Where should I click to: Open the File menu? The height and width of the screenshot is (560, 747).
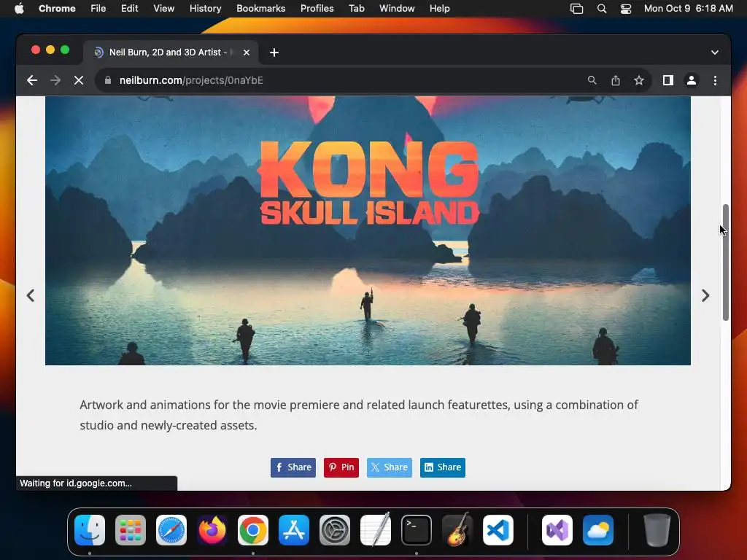click(x=98, y=9)
